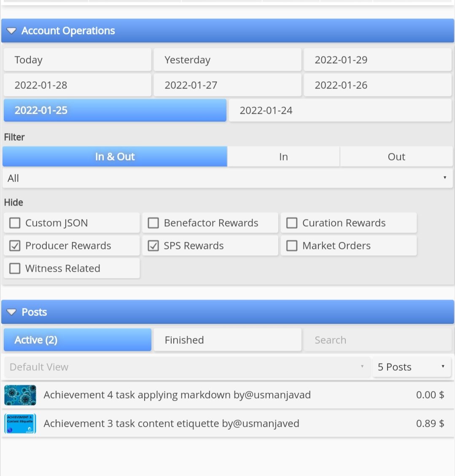Check Benefactor Rewards hide option
The width and height of the screenshot is (455, 476).
pos(153,223)
